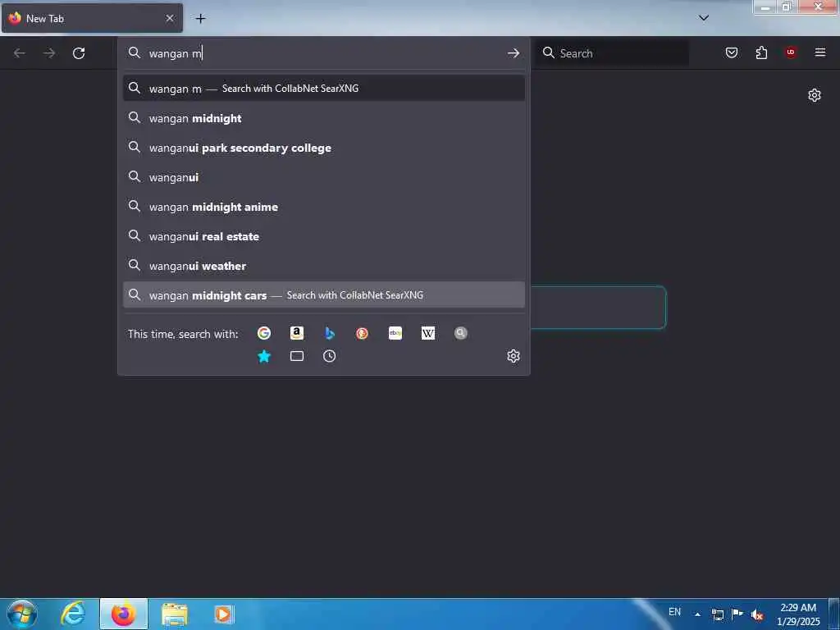
Task: Search once with Bing engine icon
Action: [330, 333]
